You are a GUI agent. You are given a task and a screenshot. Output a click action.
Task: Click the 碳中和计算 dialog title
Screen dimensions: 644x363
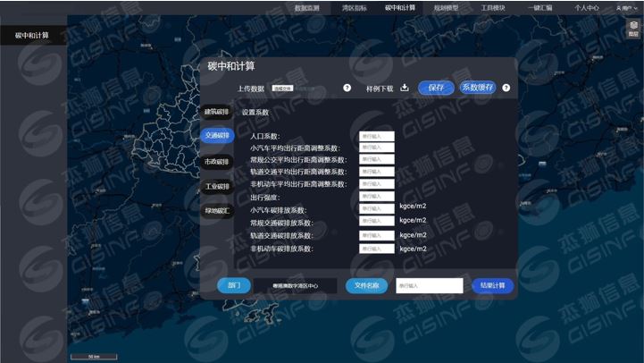tap(231, 66)
